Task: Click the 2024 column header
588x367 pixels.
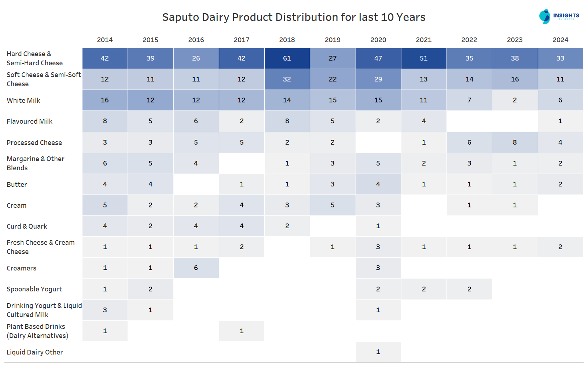Action: pos(560,40)
